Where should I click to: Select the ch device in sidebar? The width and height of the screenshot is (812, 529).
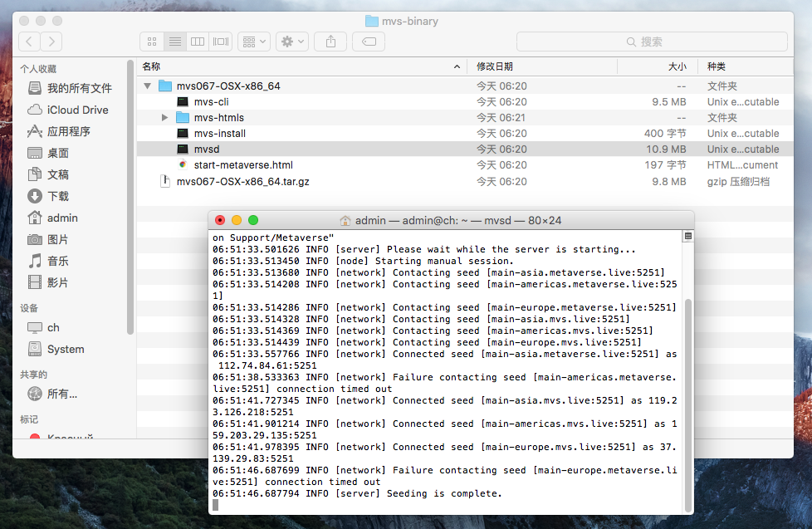click(x=43, y=327)
